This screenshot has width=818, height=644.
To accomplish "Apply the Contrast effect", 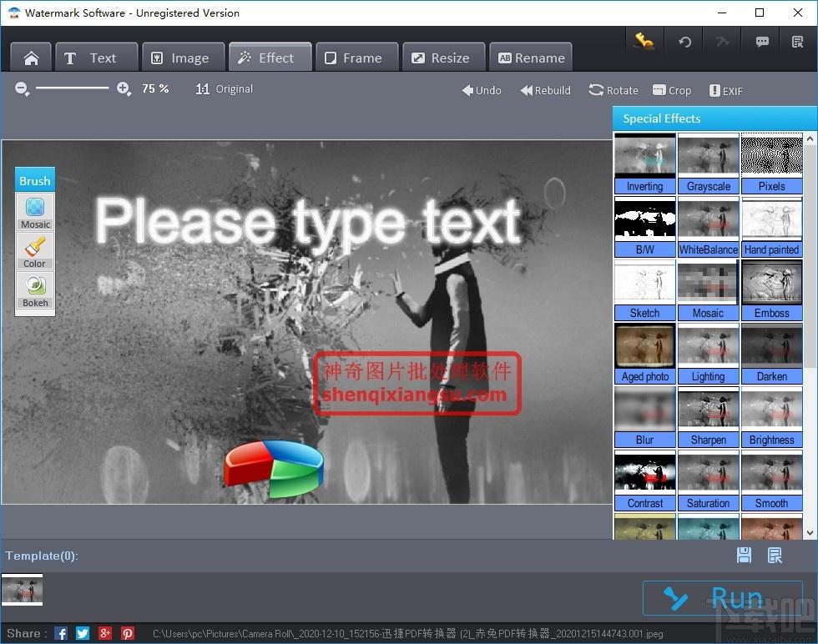I will click(x=644, y=480).
